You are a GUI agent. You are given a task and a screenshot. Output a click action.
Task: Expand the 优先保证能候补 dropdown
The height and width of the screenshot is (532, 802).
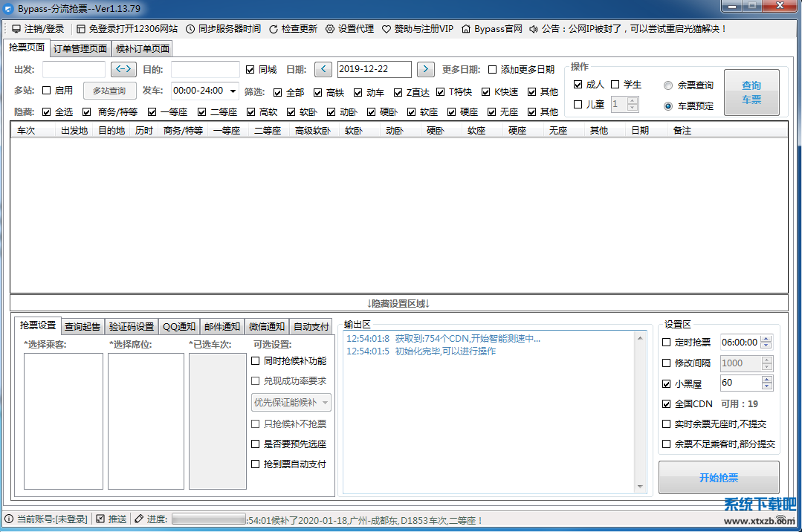(x=325, y=402)
